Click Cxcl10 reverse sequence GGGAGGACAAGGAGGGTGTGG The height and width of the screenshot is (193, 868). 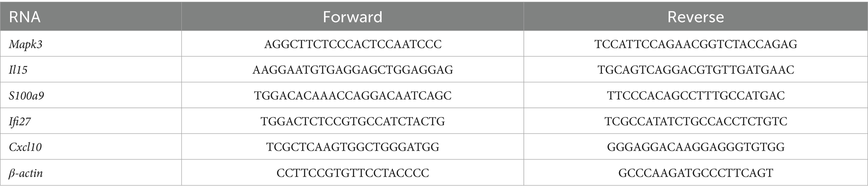(x=695, y=147)
